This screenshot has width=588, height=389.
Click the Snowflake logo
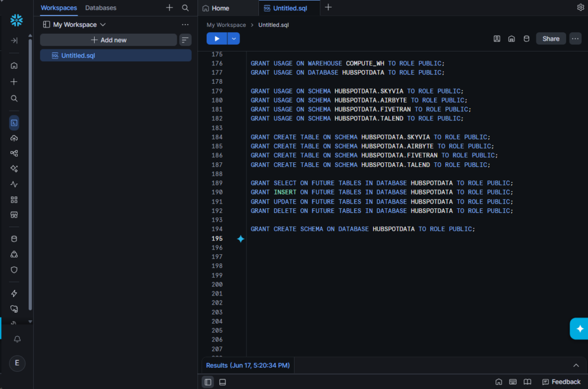(17, 20)
